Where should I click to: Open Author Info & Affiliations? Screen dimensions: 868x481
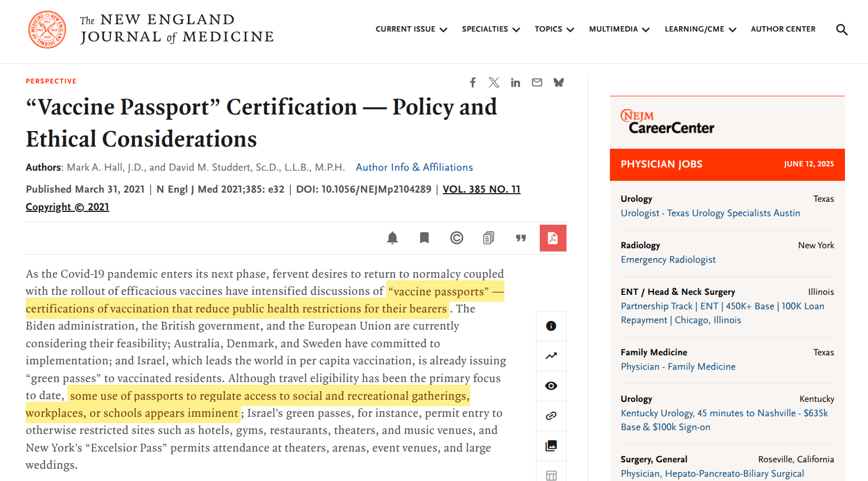point(414,167)
